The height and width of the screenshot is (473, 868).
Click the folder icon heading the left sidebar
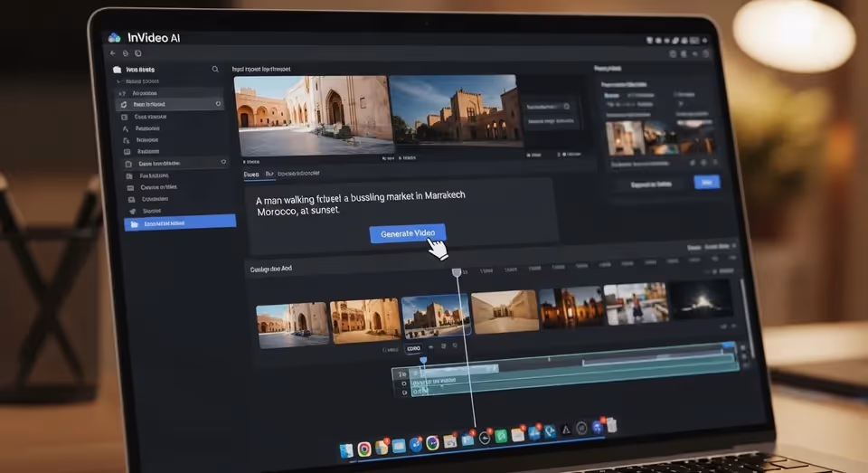[x=117, y=70]
